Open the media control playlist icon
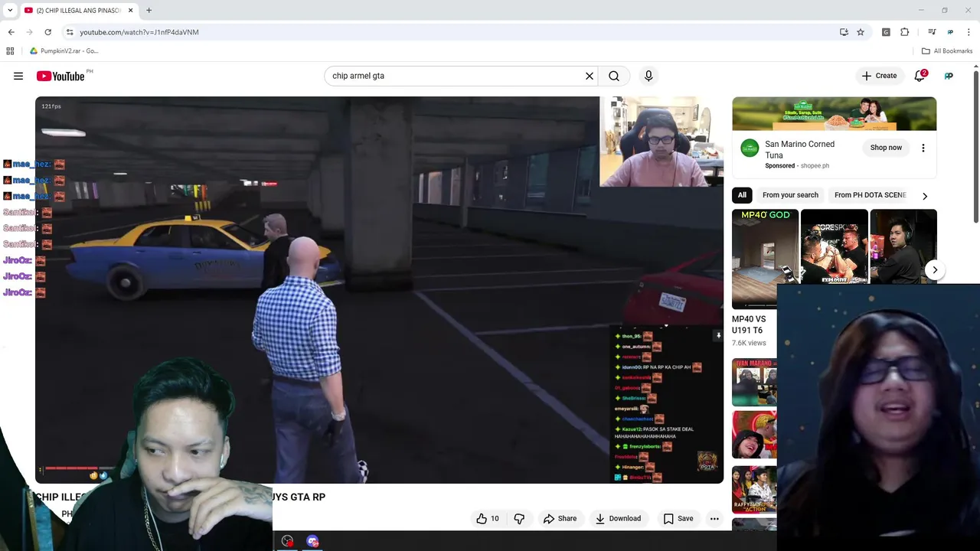 [x=932, y=32]
